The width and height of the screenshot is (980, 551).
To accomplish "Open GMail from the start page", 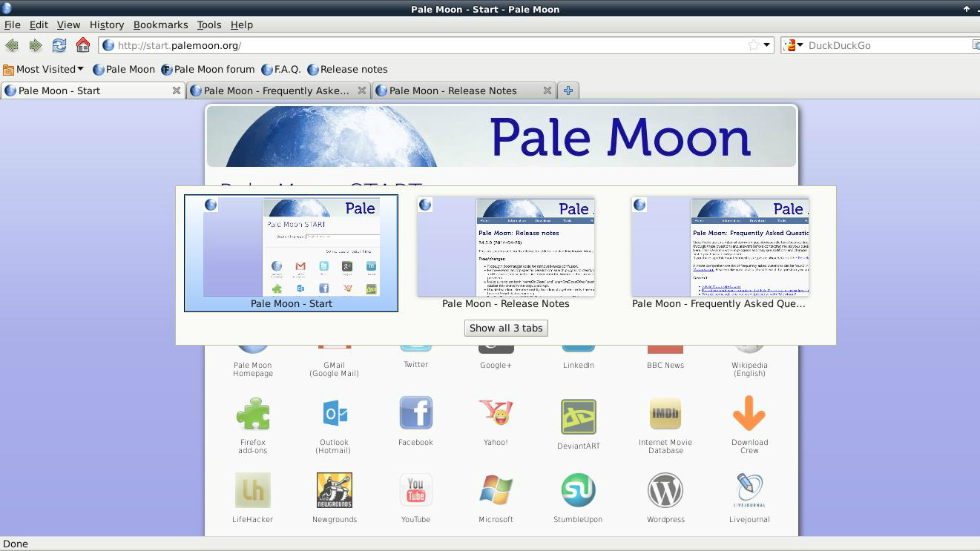I will 334,341.
